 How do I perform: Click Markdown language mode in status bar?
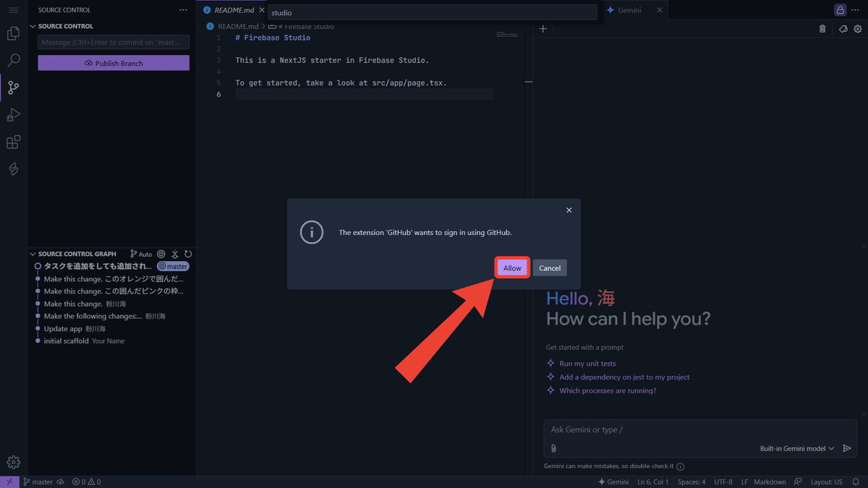[770, 481]
